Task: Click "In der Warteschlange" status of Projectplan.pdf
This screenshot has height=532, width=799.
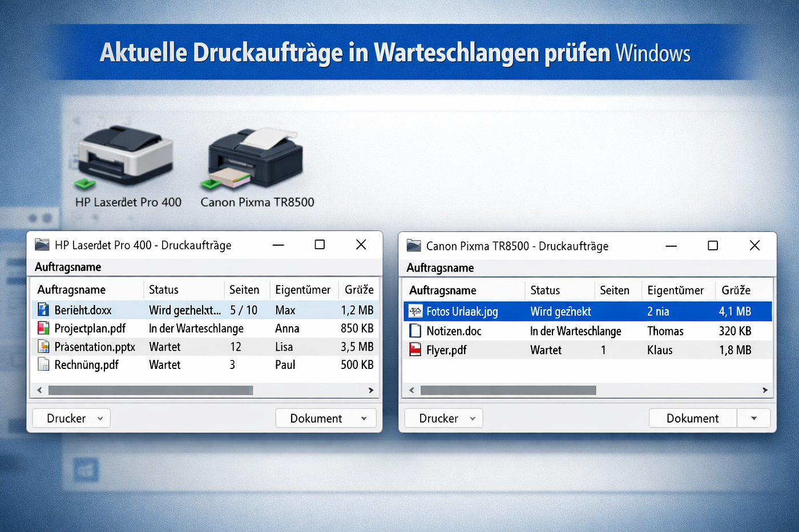Action: (196, 328)
